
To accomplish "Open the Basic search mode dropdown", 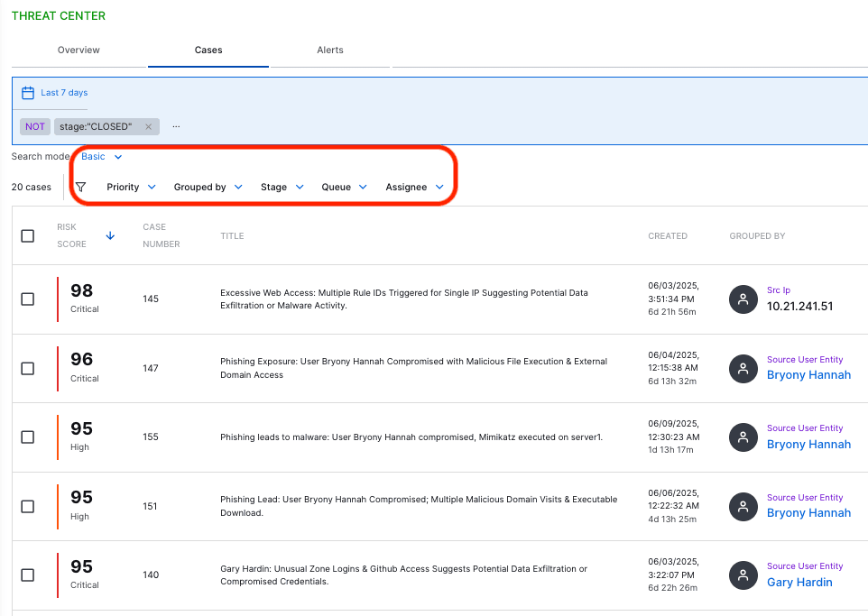I will [x=101, y=157].
